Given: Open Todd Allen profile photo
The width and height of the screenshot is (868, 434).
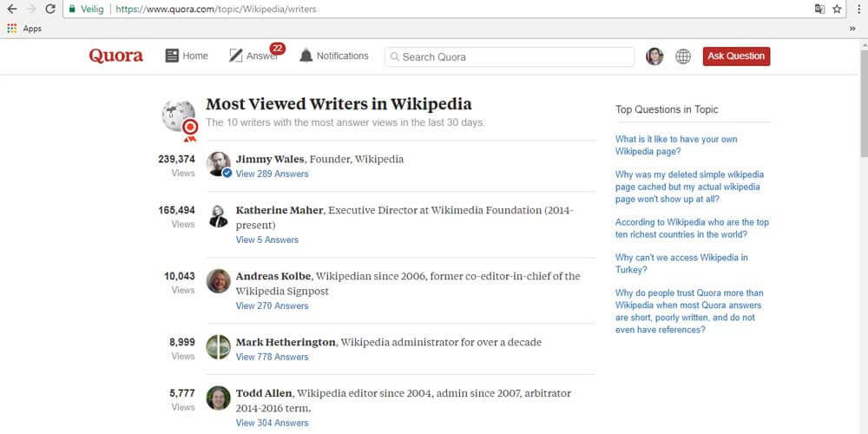Looking at the screenshot, I should coord(218,398).
